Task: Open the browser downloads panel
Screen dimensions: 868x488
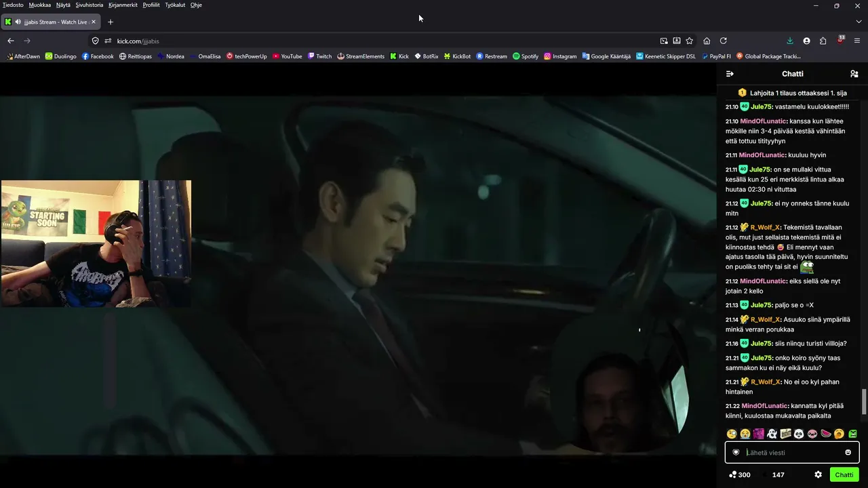Action: pyautogui.click(x=790, y=41)
